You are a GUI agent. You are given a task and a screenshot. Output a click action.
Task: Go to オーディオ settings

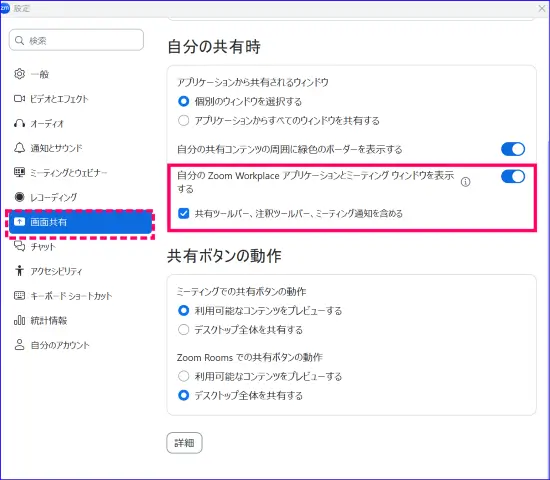81,123
